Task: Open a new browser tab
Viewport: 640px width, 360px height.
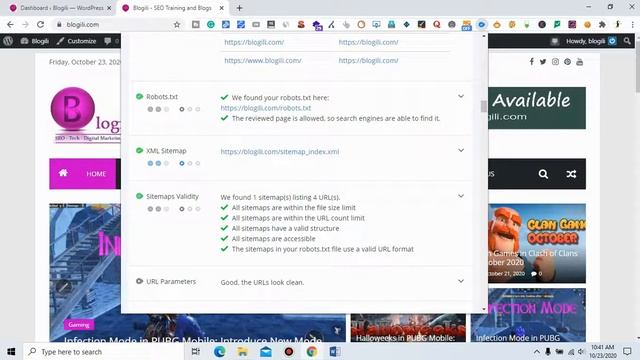Action: click(240, 8)
